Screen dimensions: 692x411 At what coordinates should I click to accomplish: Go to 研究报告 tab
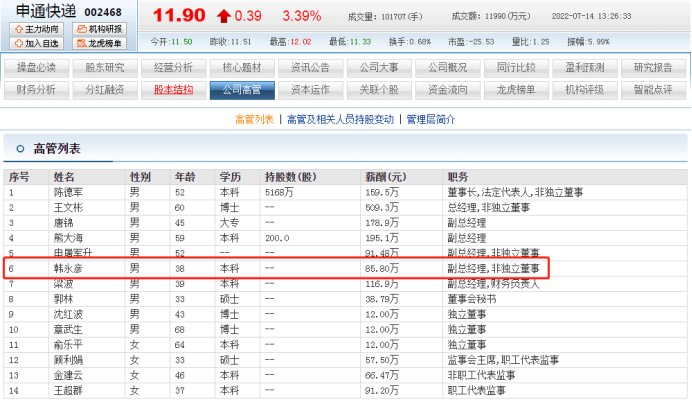pyautogui.click(x=654, y=68)
